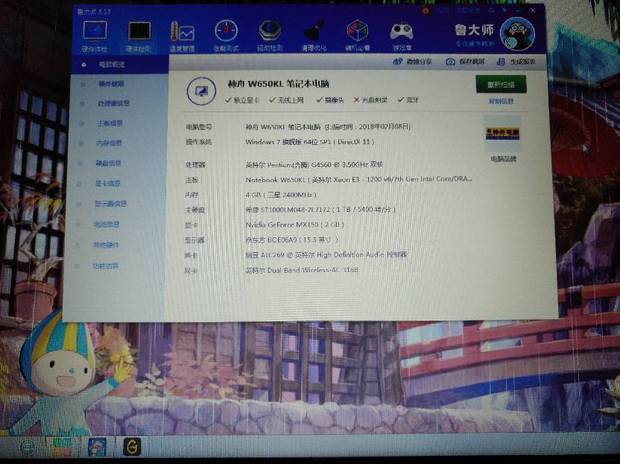Click the 神舟 W650KL 笔记本电脑 heading
Screen dimensions: 620x464
tap(278, 84)
